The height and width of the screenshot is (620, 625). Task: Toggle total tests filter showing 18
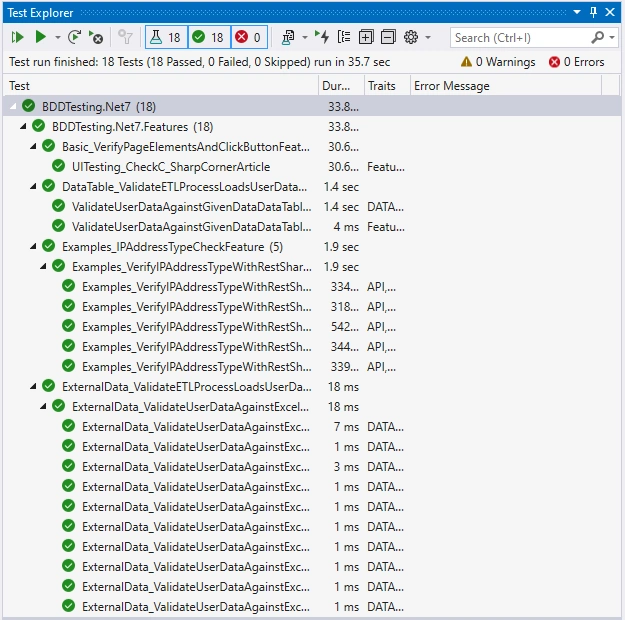coord(166,37)
